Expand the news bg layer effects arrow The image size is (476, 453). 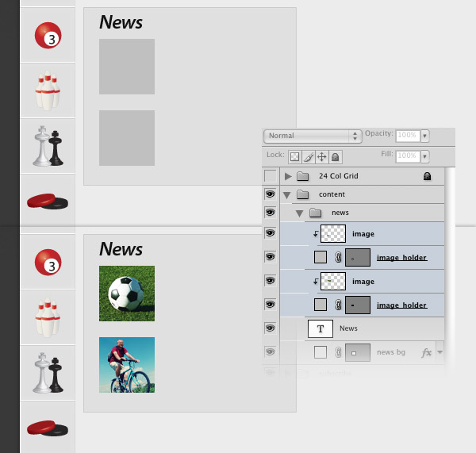(x=440, y=352)
